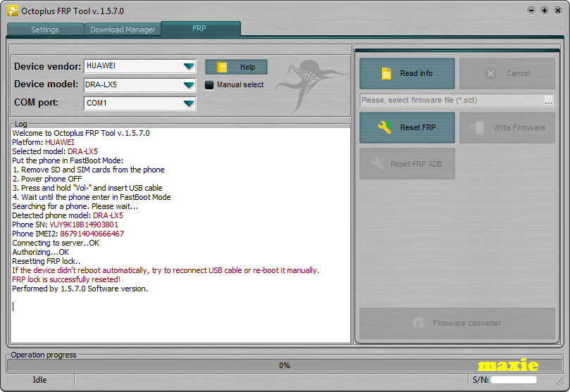Click log line 'Resetting FRP lock..'
The image size is (570, 392).
(x=47, y=261)
